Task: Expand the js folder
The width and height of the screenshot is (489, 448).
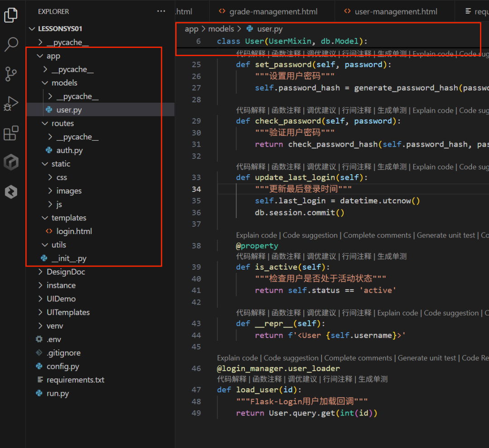Action: [50, 204]
